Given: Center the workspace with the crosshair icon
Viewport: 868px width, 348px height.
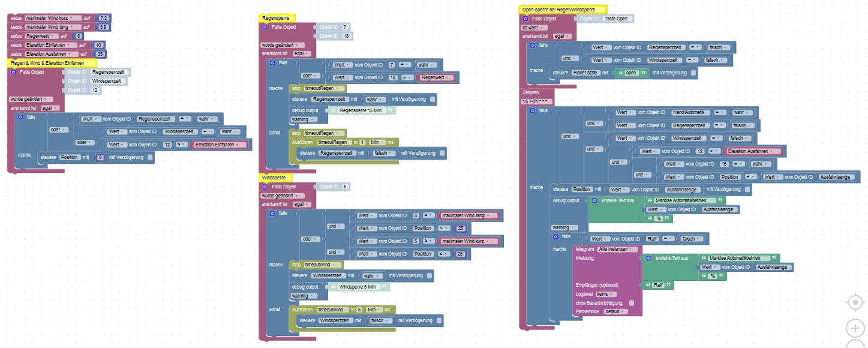Looking at the screenshot, I should 855,302.
